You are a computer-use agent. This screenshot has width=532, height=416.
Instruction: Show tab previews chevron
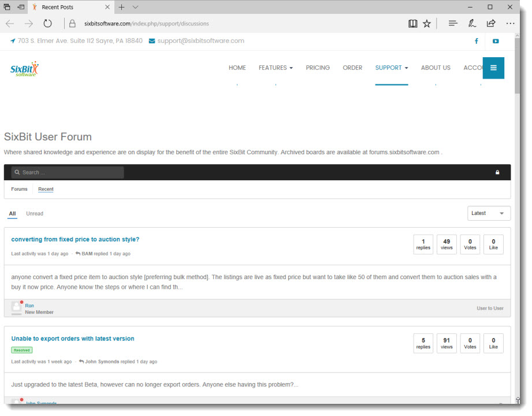pyautogui.click(x=135, y=7)
